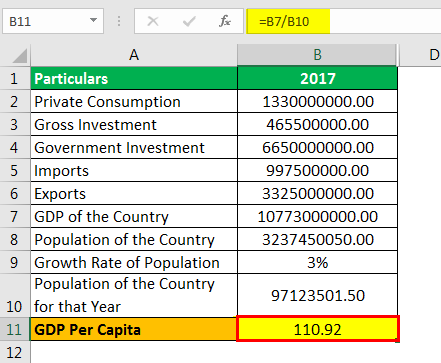Click the value 97123501.50
This screenshot has height=363, width=441.
317,296
